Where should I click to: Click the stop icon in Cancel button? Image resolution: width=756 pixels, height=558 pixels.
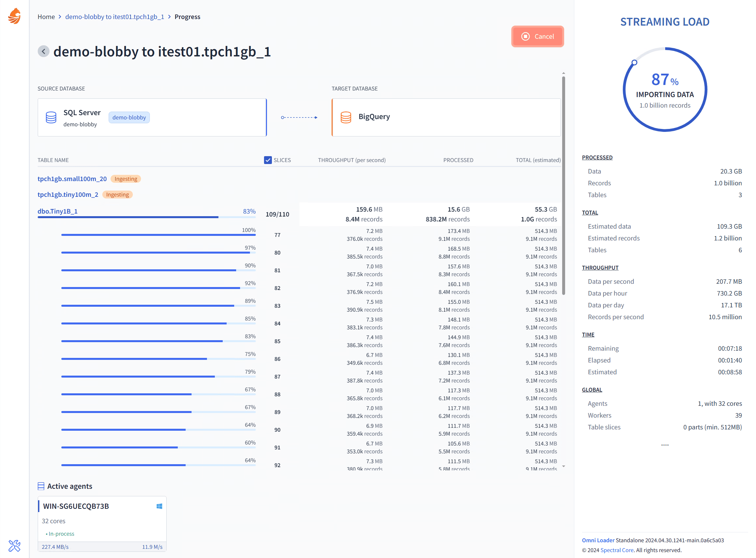[x=525, y=36]
